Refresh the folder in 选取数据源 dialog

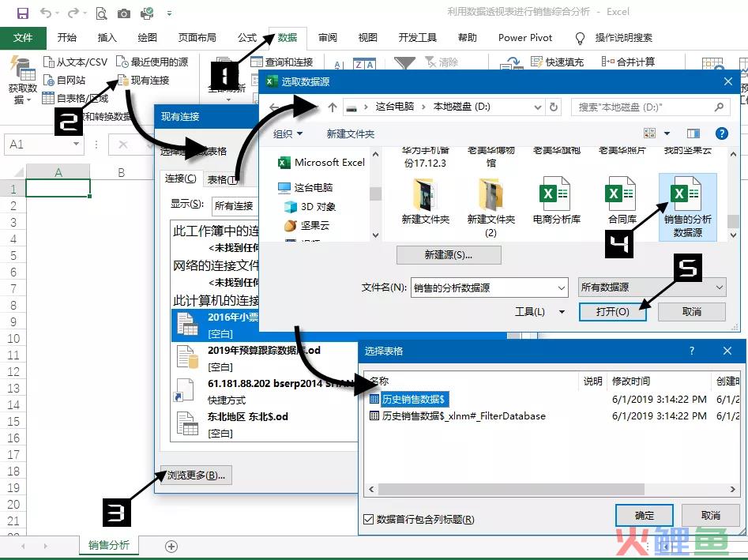pos(554,107)
